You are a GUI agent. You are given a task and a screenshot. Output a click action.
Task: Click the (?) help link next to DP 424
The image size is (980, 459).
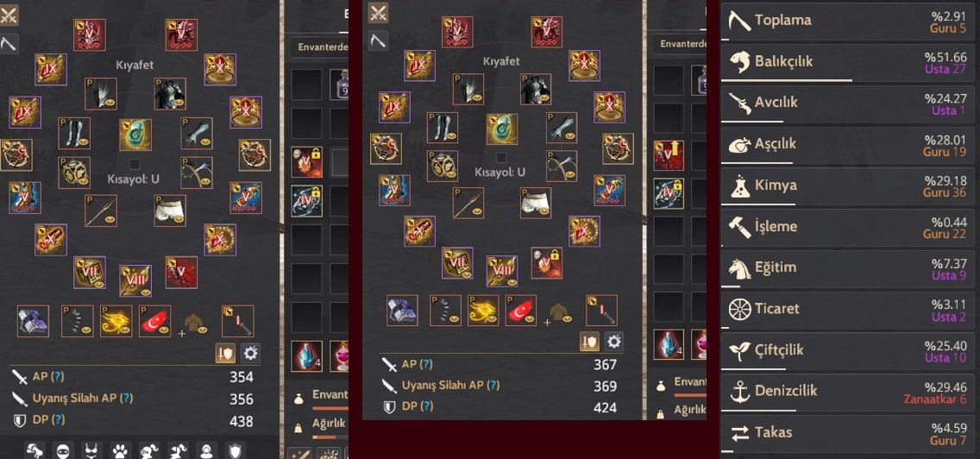[x=427, y=406]
